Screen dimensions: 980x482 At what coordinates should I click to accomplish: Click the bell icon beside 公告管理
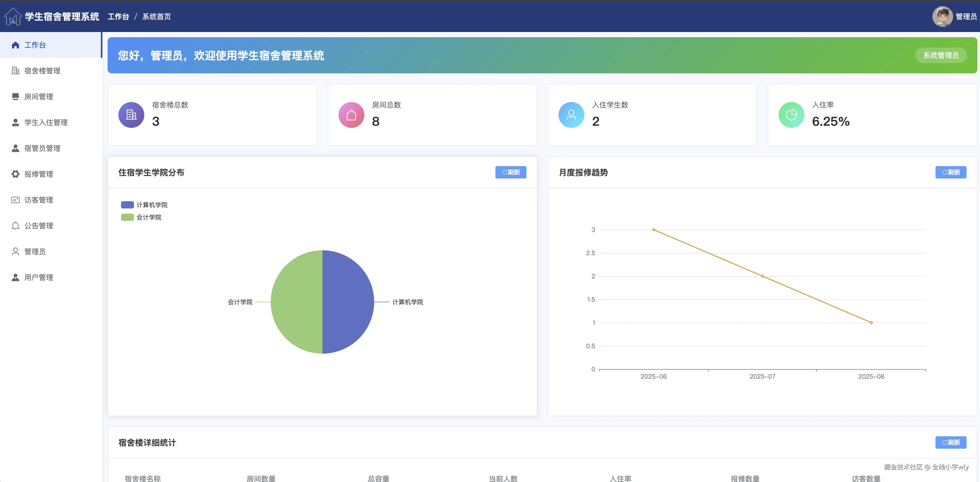point(15,226)
